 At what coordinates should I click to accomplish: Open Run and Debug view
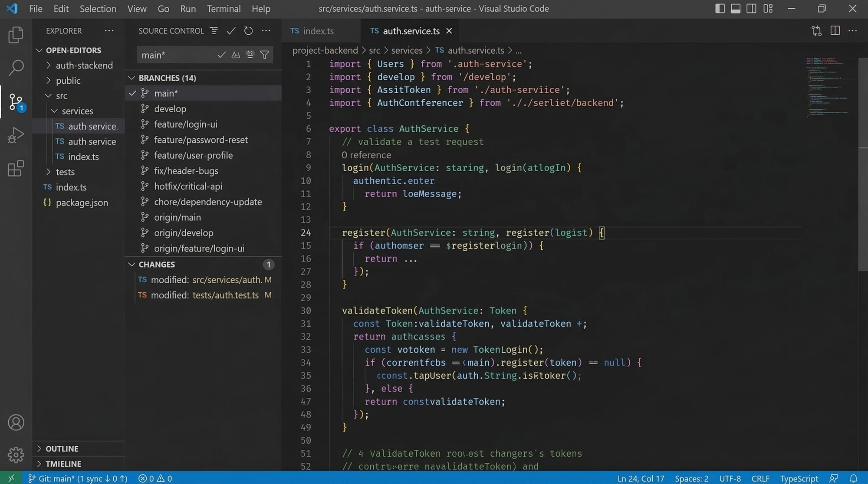coord(16,135)
